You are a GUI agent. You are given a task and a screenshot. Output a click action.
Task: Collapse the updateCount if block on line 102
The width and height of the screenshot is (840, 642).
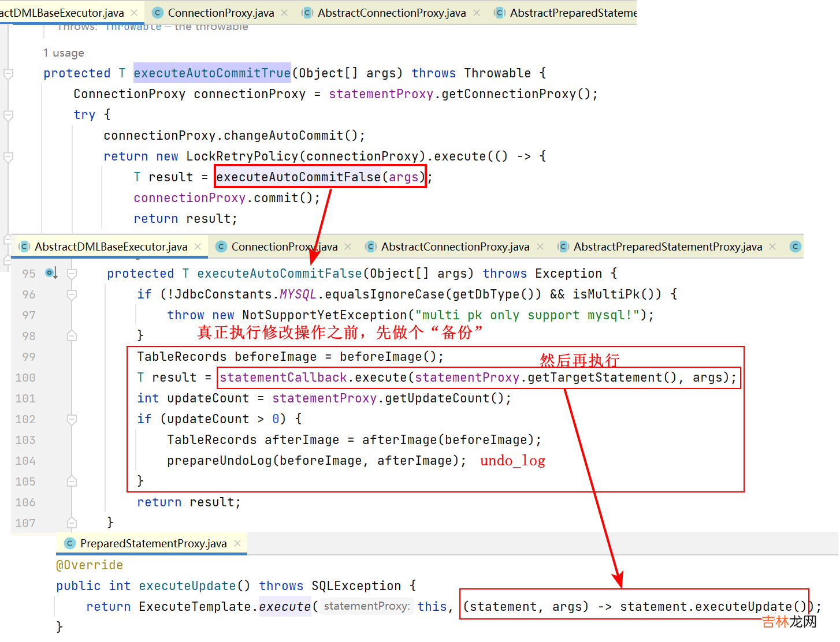click(72, 419)
